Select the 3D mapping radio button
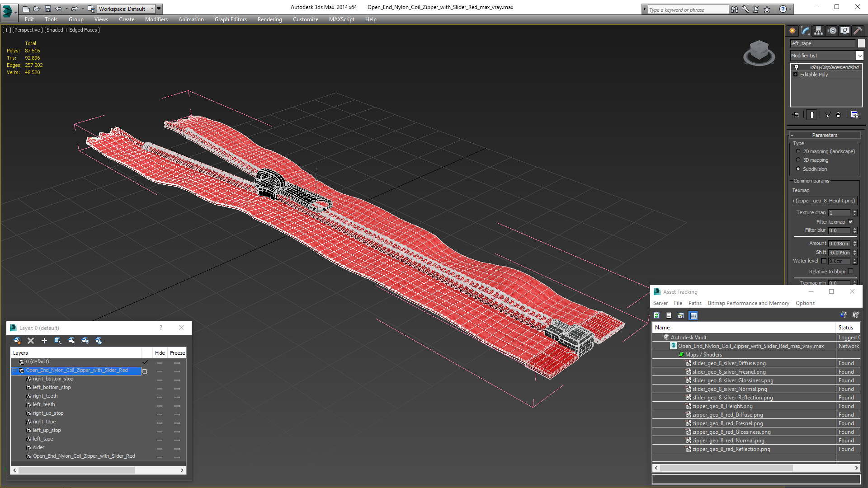Image resolution: width=868 pixels, height=488 pixels. pos(798,160)
